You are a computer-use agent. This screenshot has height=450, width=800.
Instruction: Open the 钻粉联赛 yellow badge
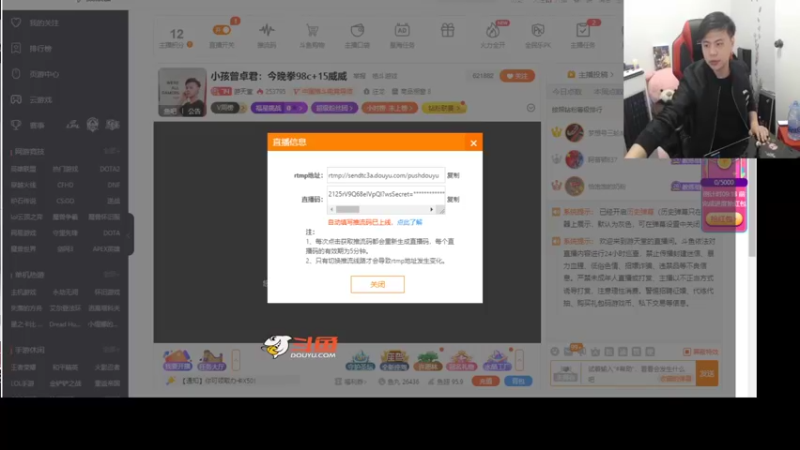point(444,108)
